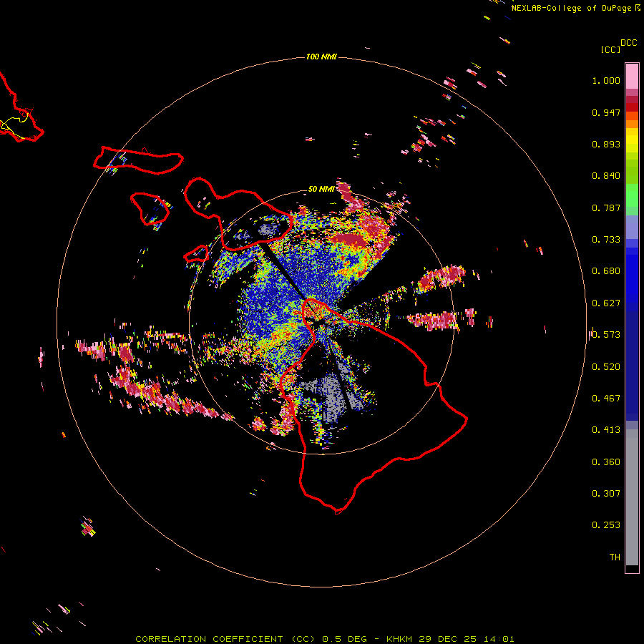Click the 0.680 scale label
Screen dimensions: 644x644
point(606,271)
